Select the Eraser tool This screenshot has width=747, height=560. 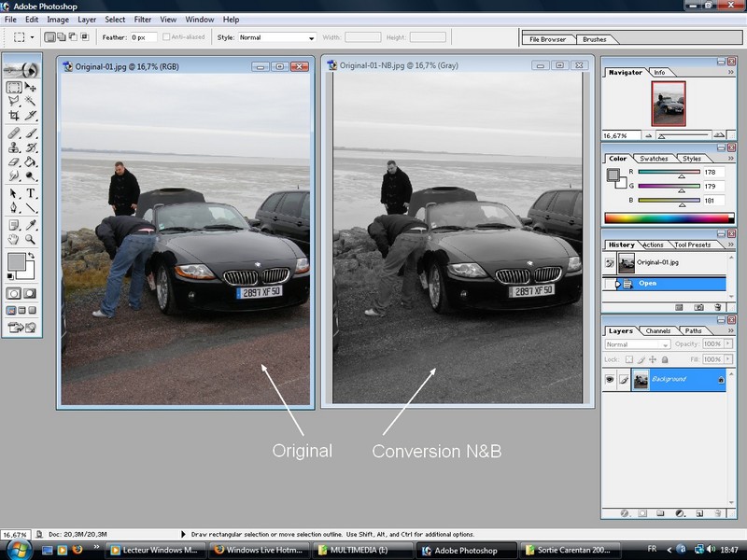pyautogui.click(x=14, y=161)
